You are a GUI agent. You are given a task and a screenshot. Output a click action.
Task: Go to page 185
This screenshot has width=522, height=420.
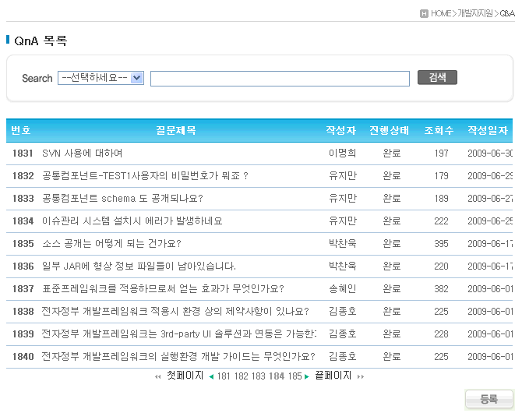pos(295,376)
